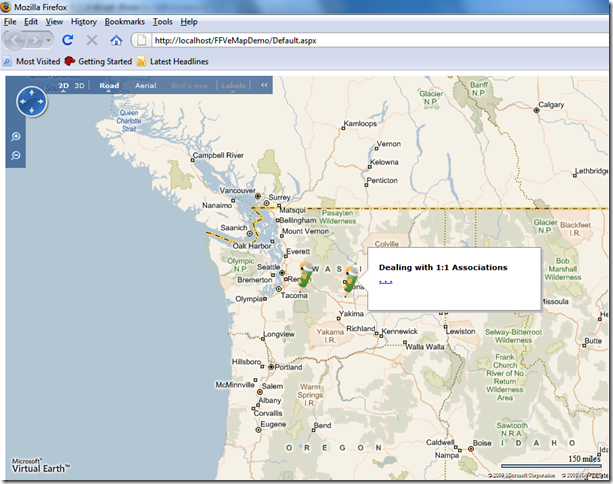Switch the map to 3D mode
Screen dimensions: 613x484
[79, 86]
